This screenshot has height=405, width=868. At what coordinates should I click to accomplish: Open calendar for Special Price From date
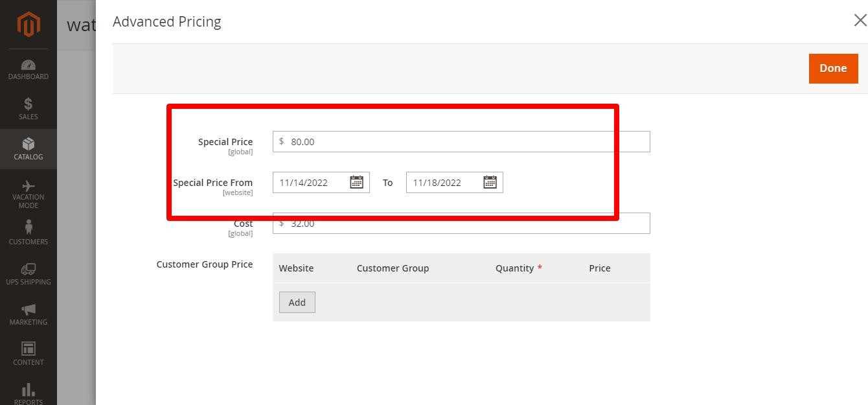pyautogui.click(x=356, y=182)
